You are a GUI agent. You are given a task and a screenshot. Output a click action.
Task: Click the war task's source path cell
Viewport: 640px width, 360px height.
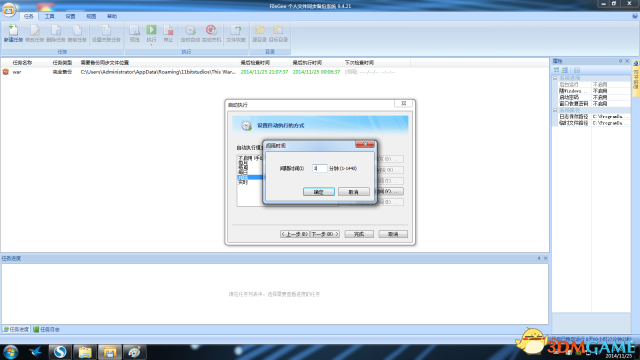click(158, 72)
